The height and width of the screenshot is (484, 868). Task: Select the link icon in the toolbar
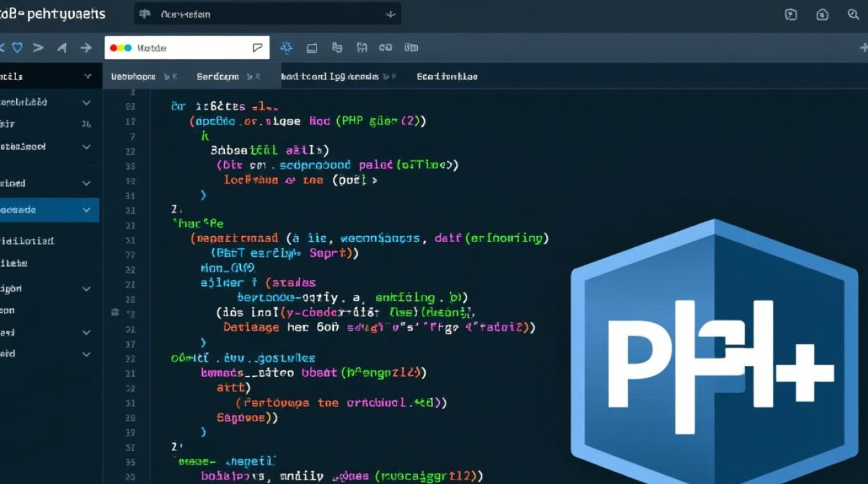pos(386,47)
